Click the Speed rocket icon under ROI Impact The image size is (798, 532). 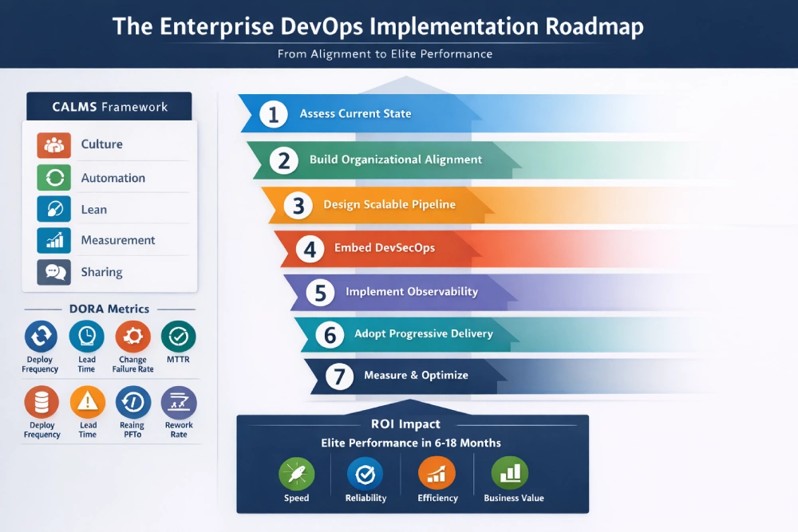tap(296, 474)
